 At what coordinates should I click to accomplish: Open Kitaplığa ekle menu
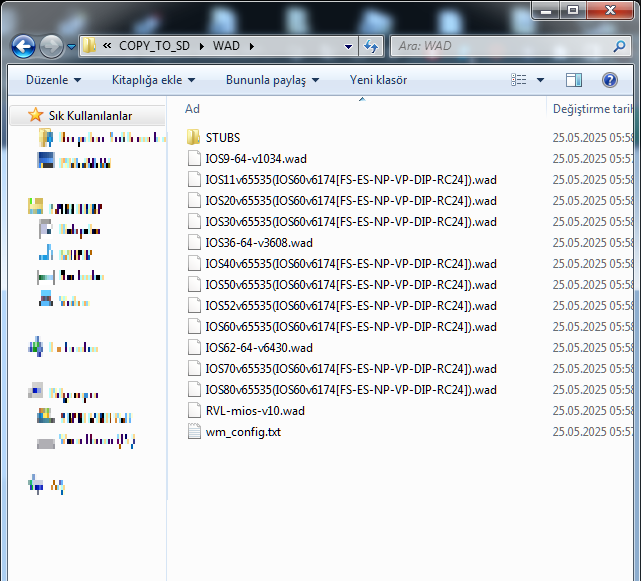coord(153,80)
